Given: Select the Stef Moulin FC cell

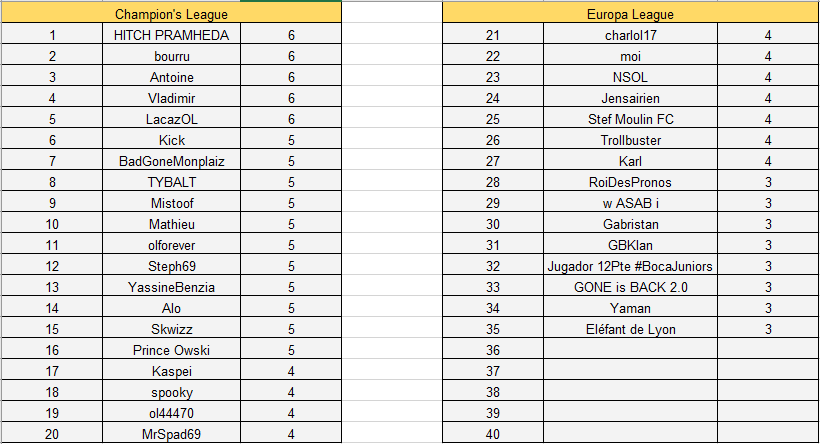Looking at the screenshot, I should [x=631, y=120].
